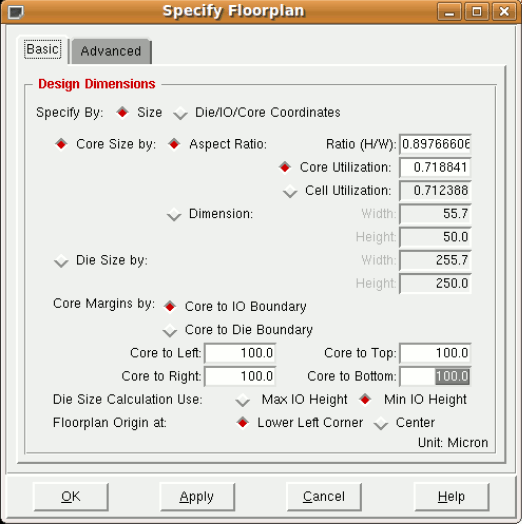Viewport: 522px width, 524px height.
Task: Cancel the Specify Floorplan dialog
Action: [324, 497]
